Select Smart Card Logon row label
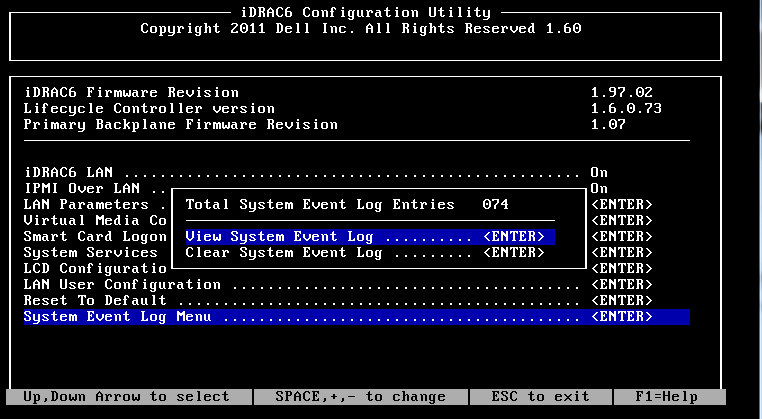Image resolution: width=762 pixels, height=419 pixels. coord(95,237)
